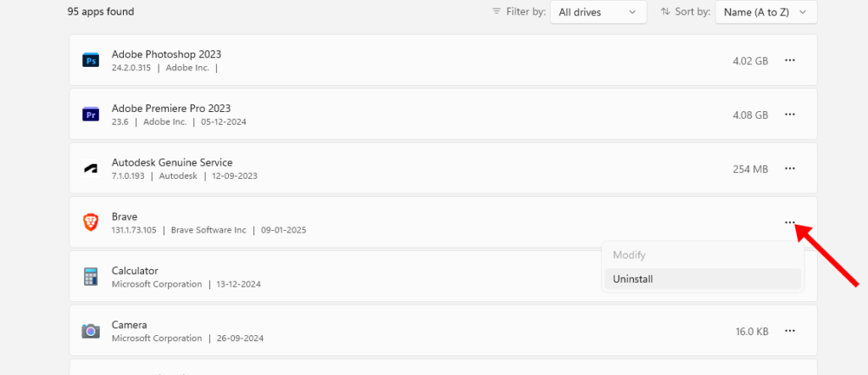The width and height of the screenshot is (868, 375).
Task: Click the Sort by arrows icon
Action: 665,12
